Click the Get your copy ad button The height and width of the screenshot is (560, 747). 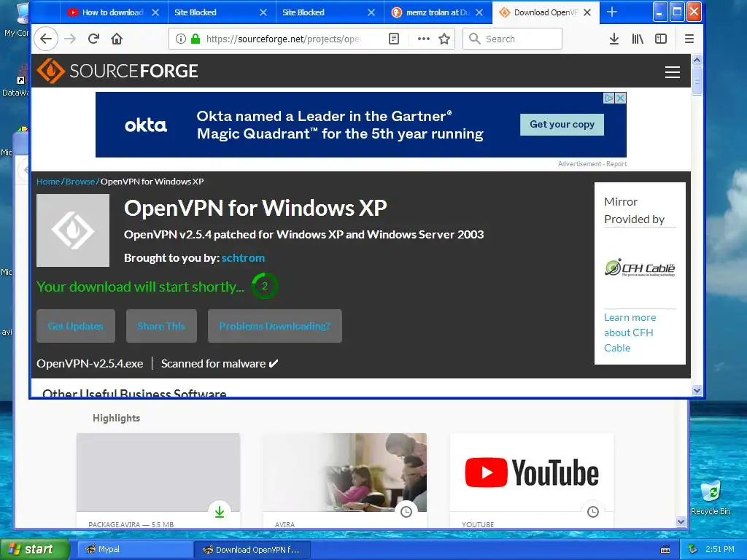(x=562, y=124)
